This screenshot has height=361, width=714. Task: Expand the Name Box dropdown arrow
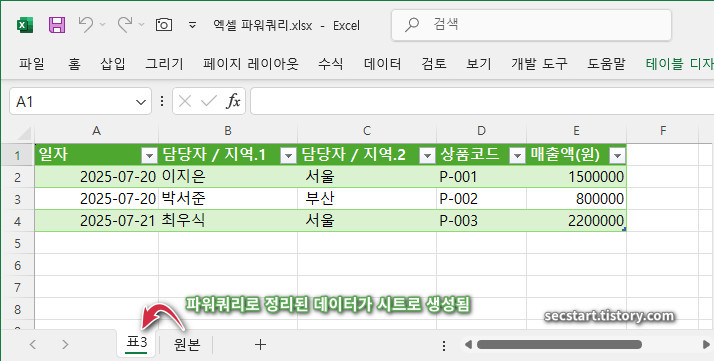[141, 102]
